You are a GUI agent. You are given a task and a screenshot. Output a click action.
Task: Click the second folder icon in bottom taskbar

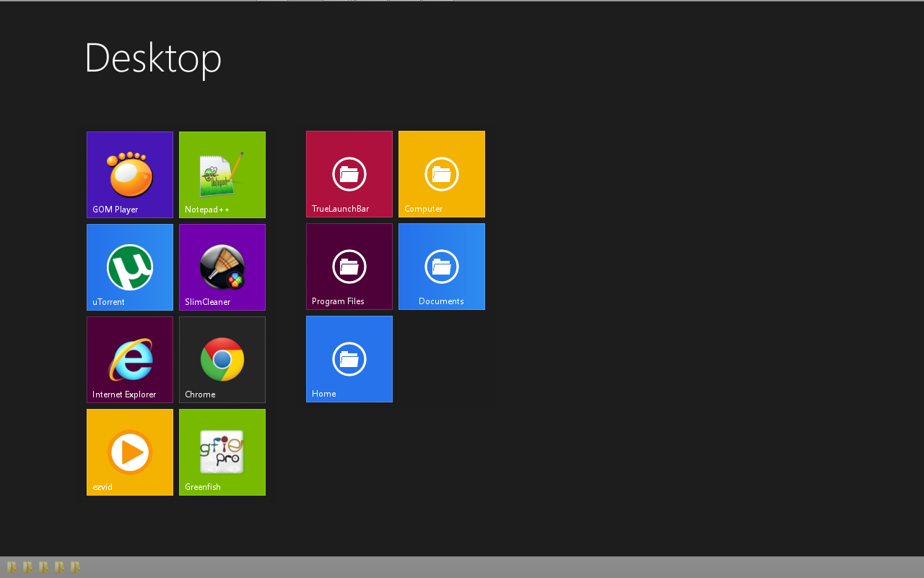pos(27,567)
